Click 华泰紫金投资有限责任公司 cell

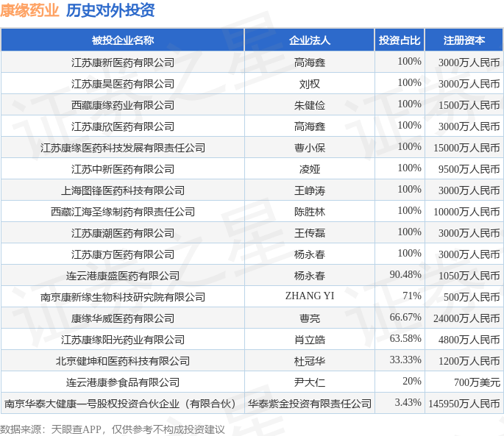(310, 404)
